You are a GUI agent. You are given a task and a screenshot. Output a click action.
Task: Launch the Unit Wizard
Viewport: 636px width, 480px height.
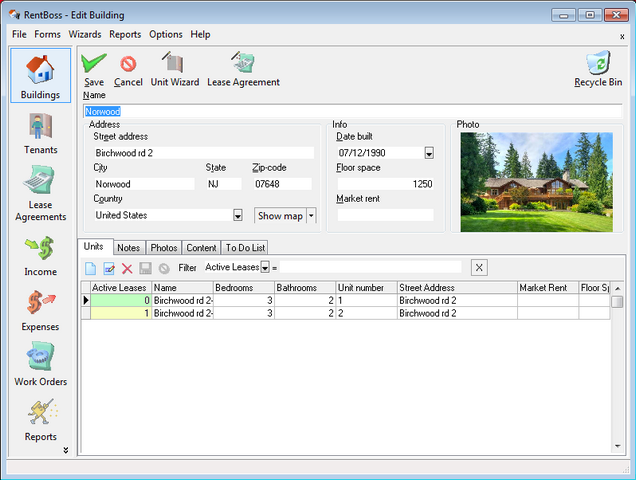click(174, 64)
